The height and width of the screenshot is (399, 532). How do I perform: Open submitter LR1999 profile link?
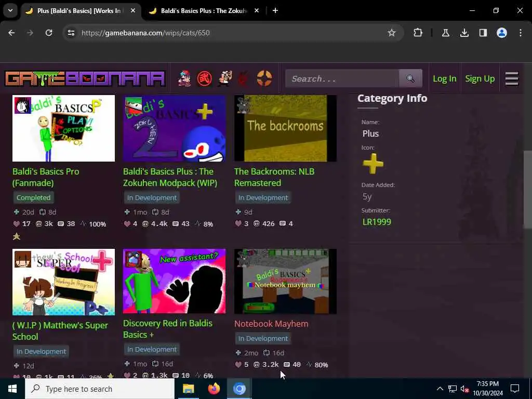(377, 222)
